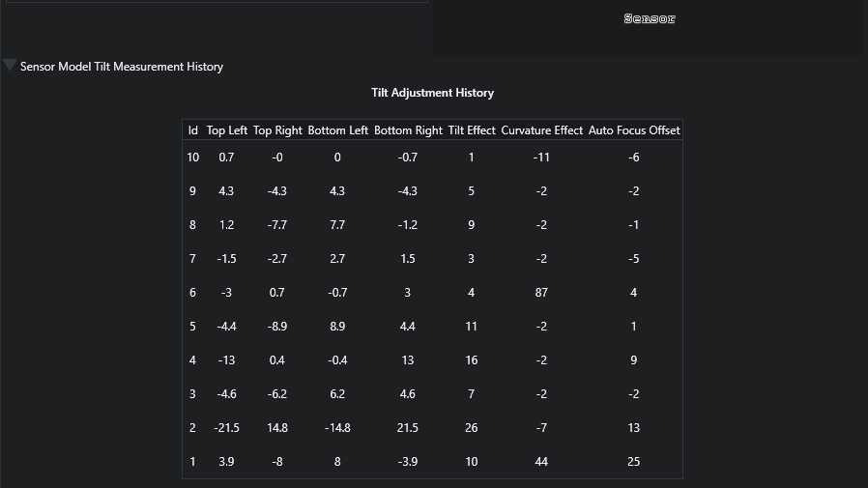Click the Sensor label in the top panel
The height and width of the screenshot is (488, 868).
(x=650, y=18)
